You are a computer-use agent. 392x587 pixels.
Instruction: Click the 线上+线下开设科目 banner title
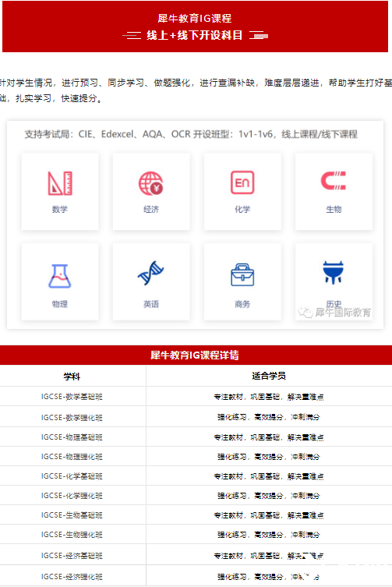pyautogui.click(x=194, y=36)
